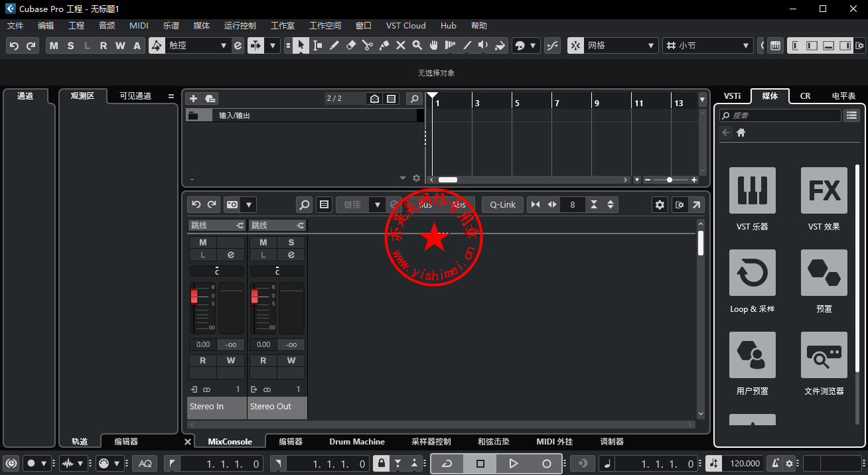The image size is (868, 475).
Task: Click the Stop transport button
Action: pos(480,464)
